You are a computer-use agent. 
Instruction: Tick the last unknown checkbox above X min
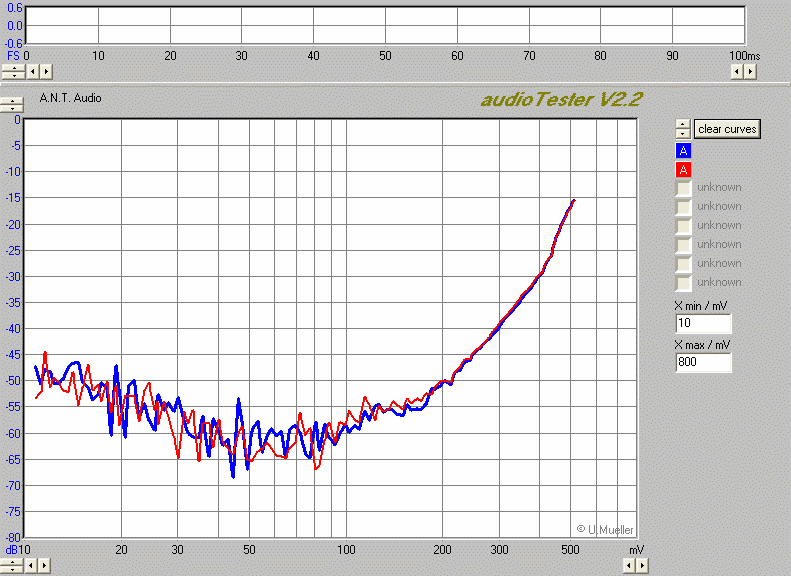(683, 283)
